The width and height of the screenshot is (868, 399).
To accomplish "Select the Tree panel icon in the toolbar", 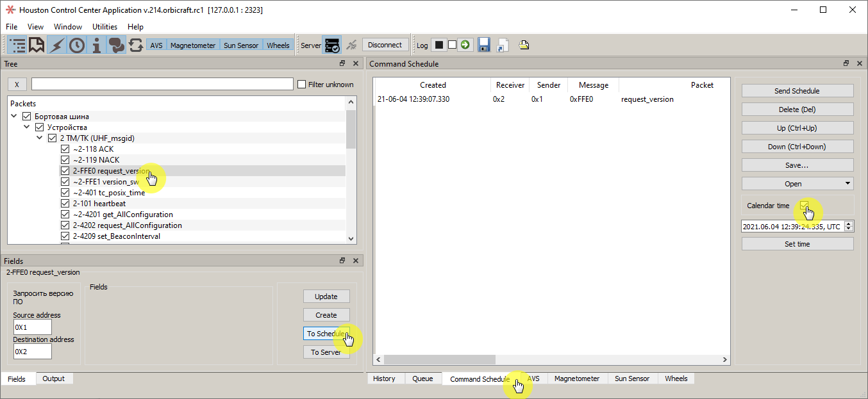I will [16, 45].
